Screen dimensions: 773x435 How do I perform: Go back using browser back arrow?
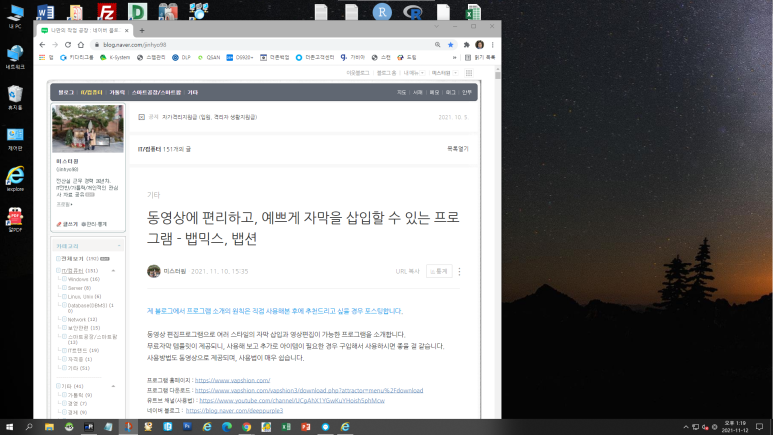[x=42, y=45]
